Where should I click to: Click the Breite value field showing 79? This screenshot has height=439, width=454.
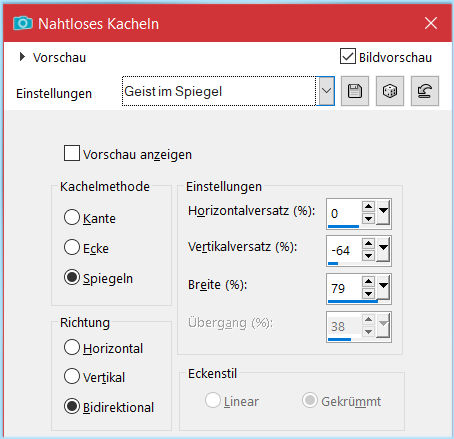tap(344, 288)
